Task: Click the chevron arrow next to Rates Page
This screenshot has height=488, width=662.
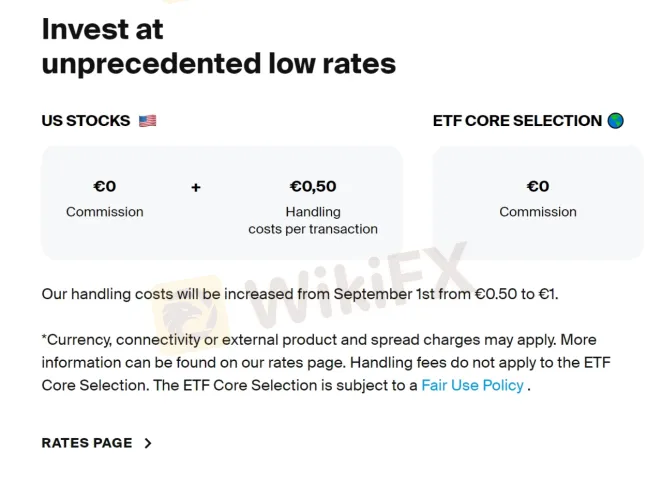Action: 148,443
